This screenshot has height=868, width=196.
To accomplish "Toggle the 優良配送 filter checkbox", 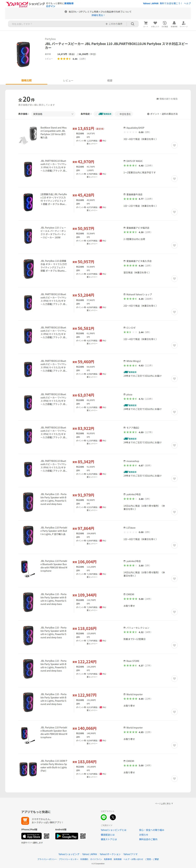I will 104,114.
